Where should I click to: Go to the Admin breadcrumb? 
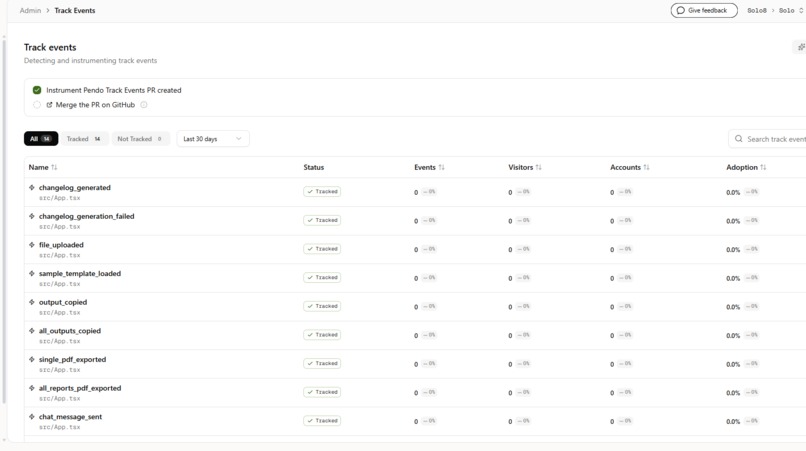[x=30, y=10]
